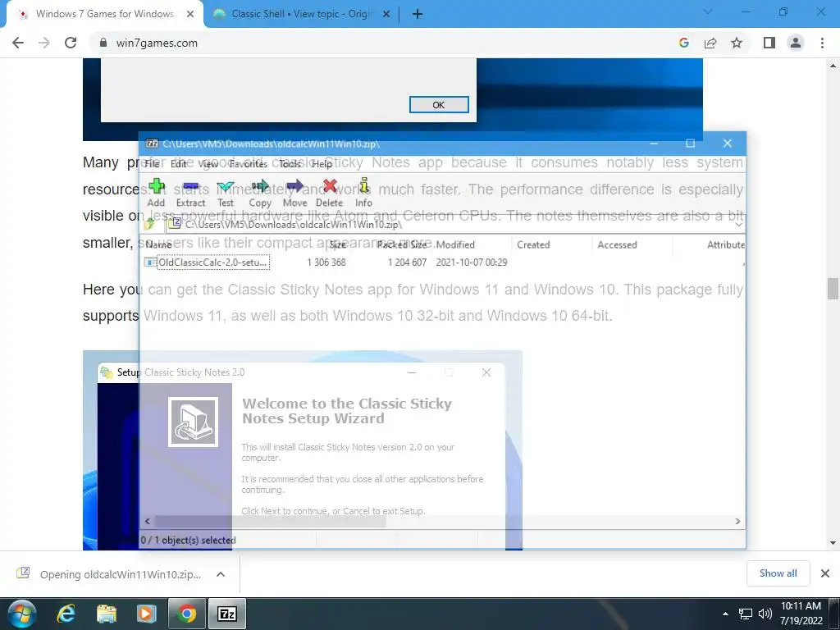Open the Favorites menu in 7-Zip

248,164
